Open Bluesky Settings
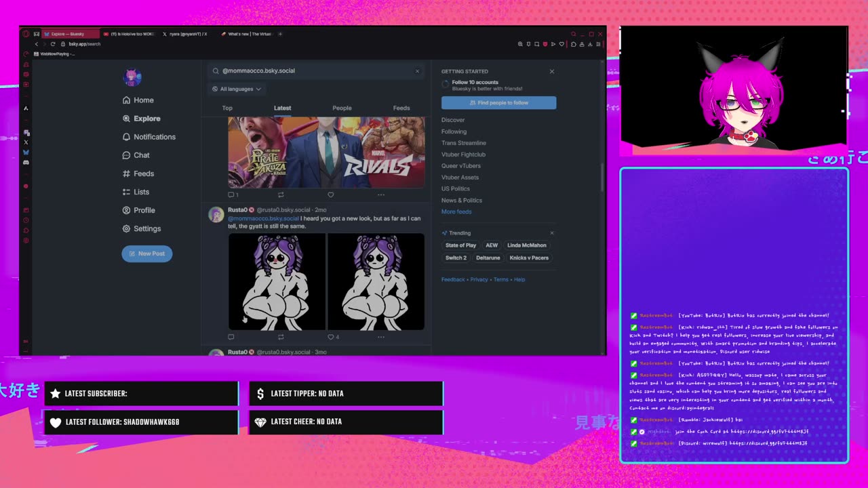 coord(142,228)
